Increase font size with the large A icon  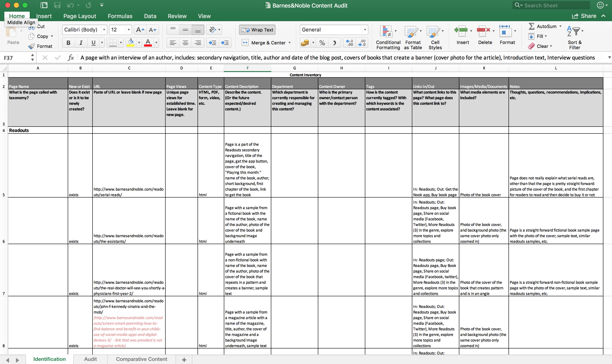pos(140,30)
